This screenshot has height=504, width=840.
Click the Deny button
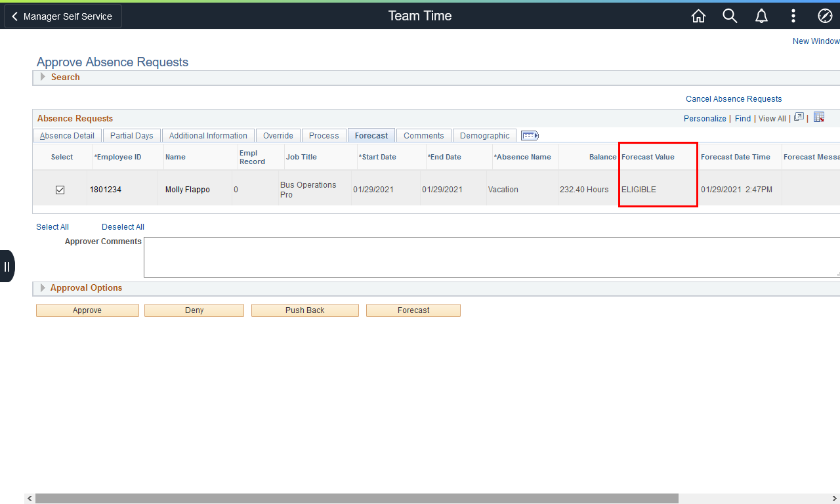tap(194, 310)
